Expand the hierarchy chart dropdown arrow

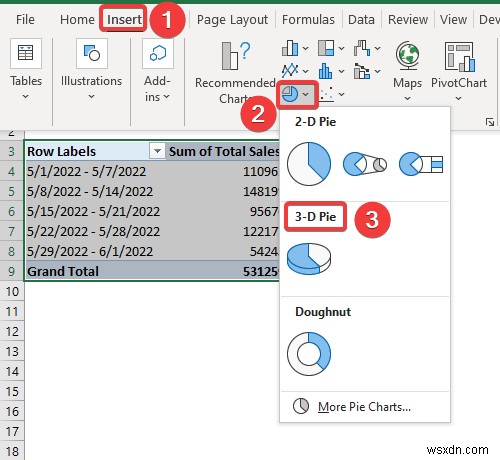click(x=341, y=49)
